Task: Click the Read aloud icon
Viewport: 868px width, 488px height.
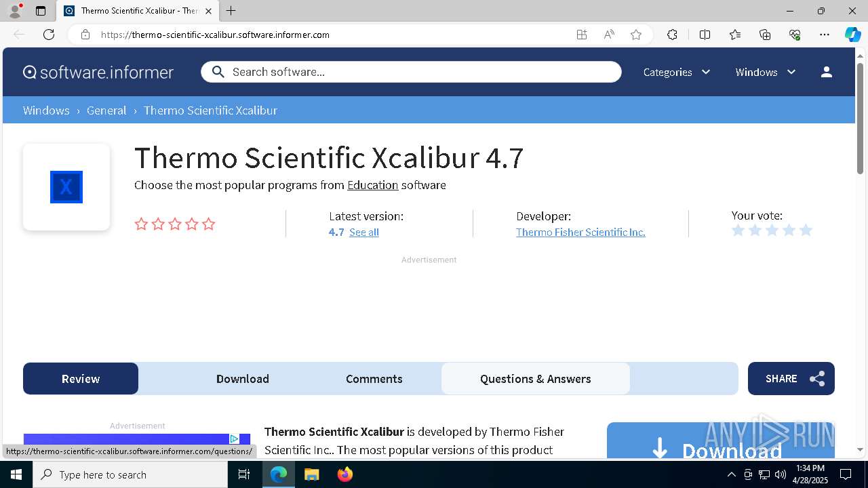Action: coord(609,35)
